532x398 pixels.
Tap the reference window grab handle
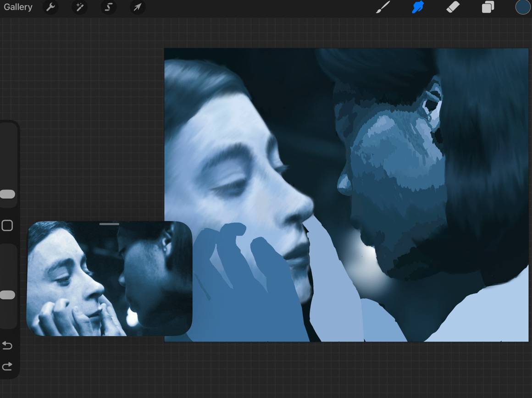(109, 224)
